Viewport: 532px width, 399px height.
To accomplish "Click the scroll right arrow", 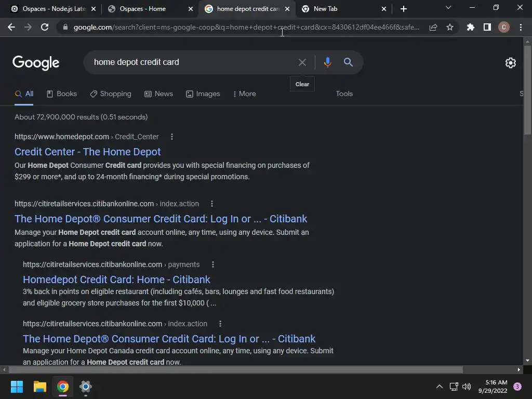I will 519,369.
